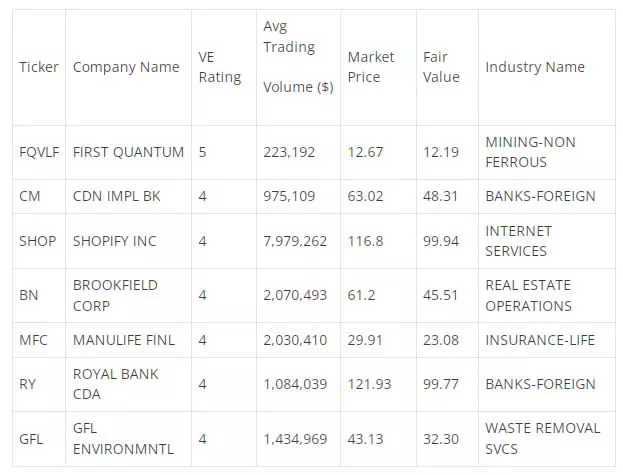Select the INSURANCE-LIFE industry cell
This screenshot has height=475, width=623.
click(x=540, y=340)
